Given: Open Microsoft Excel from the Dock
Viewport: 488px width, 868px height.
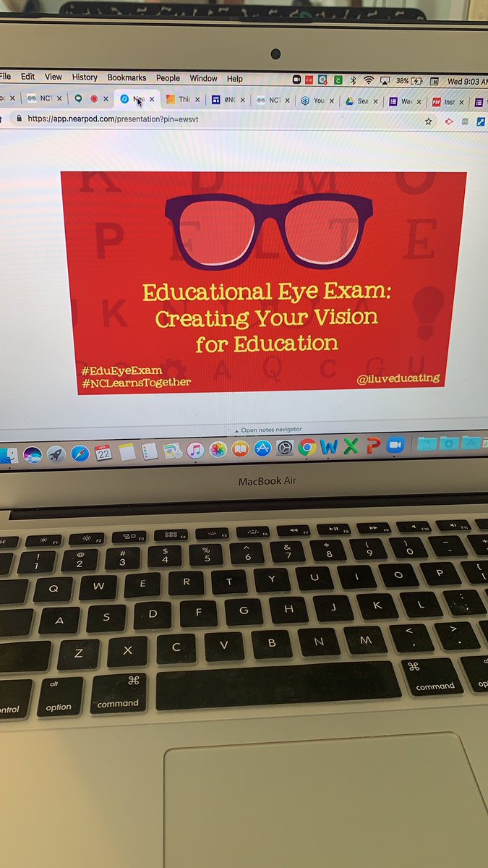Looking at the screenshot, I should [351, 446].
